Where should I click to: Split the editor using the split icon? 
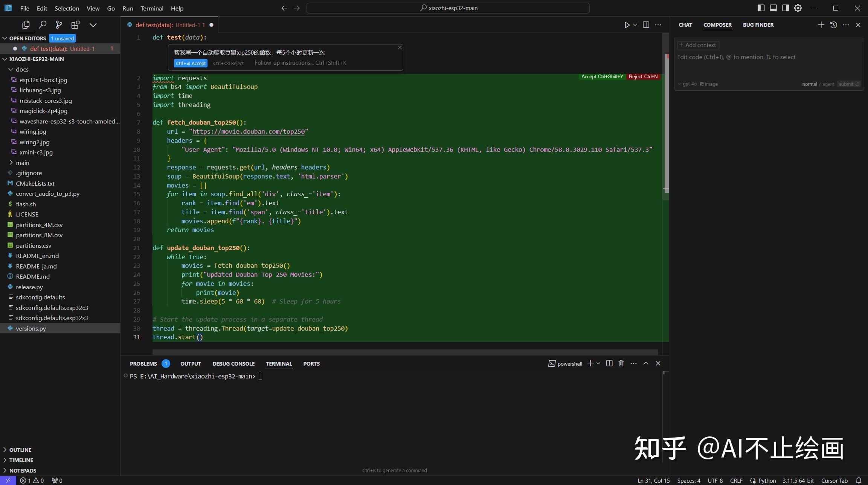pos(646,24)
